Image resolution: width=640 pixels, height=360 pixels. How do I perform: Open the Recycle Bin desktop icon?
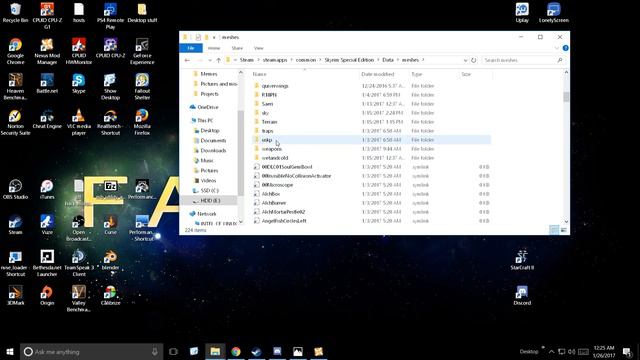16,13
